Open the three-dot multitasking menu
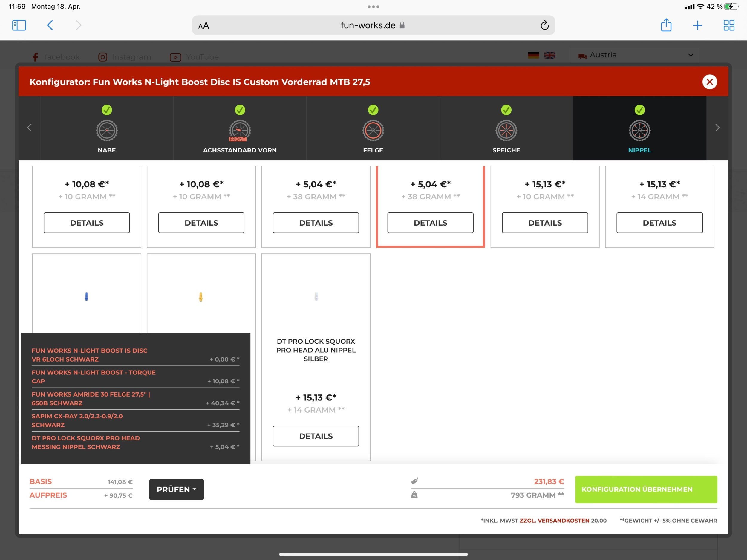Screen dimensions: 747x560 pos(373,7)
